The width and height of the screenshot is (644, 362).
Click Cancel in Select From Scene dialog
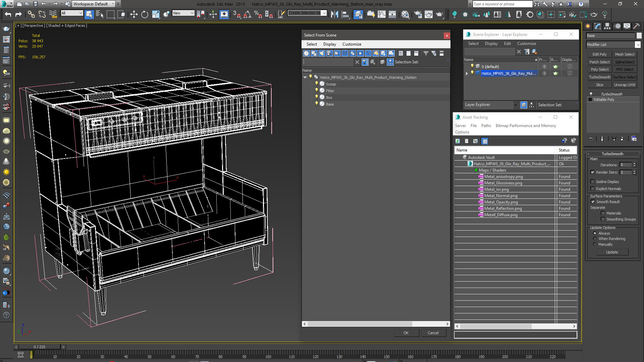pyautogui.click(x=433, y=333)
